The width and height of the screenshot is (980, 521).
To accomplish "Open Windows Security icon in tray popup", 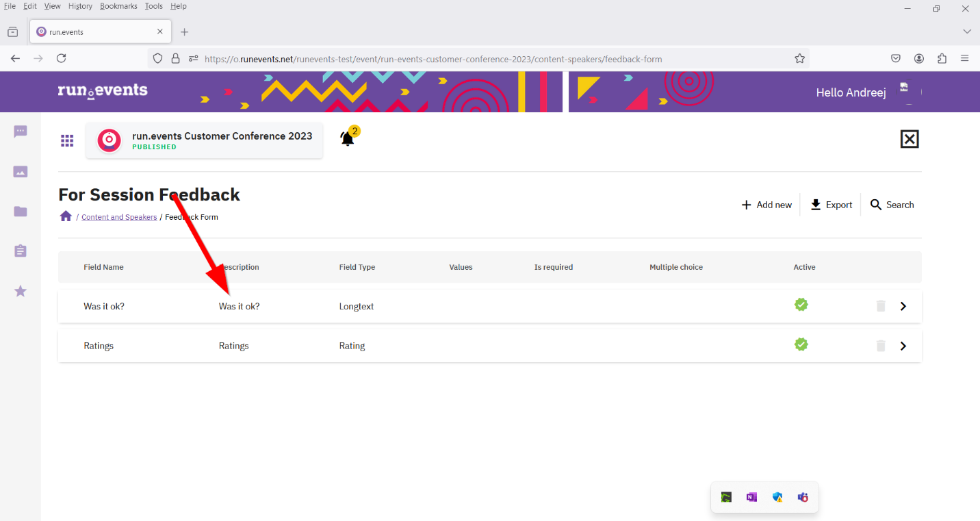I will (x=777, y=497).
